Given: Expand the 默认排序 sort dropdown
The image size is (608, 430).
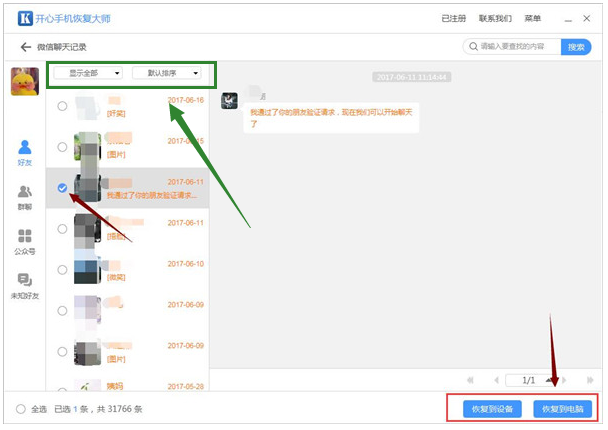Looking at the screenshot, I should point(167,73).
